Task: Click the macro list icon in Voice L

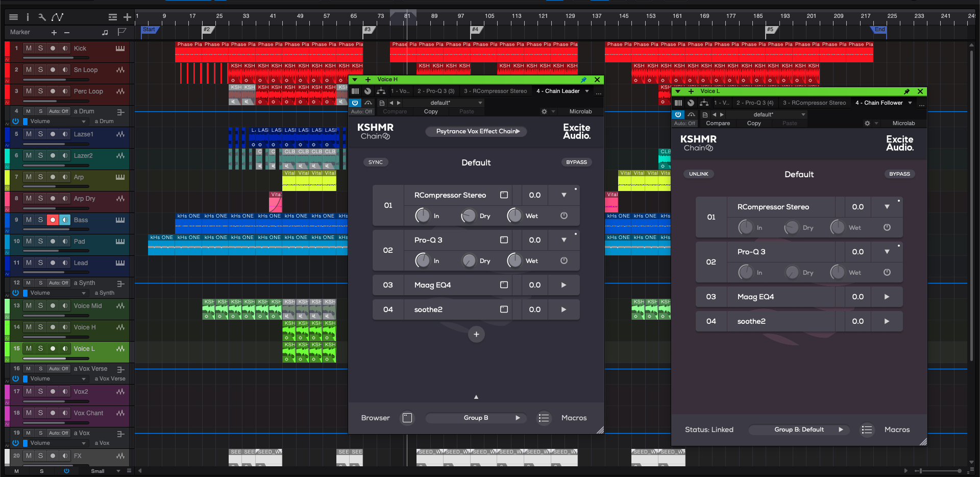Action: point(867,430)
